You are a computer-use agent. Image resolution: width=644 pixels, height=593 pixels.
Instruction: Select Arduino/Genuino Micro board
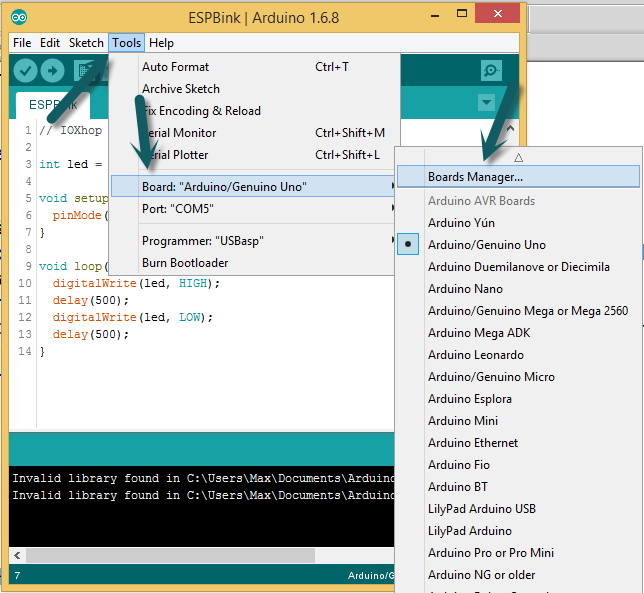point(518,377)
